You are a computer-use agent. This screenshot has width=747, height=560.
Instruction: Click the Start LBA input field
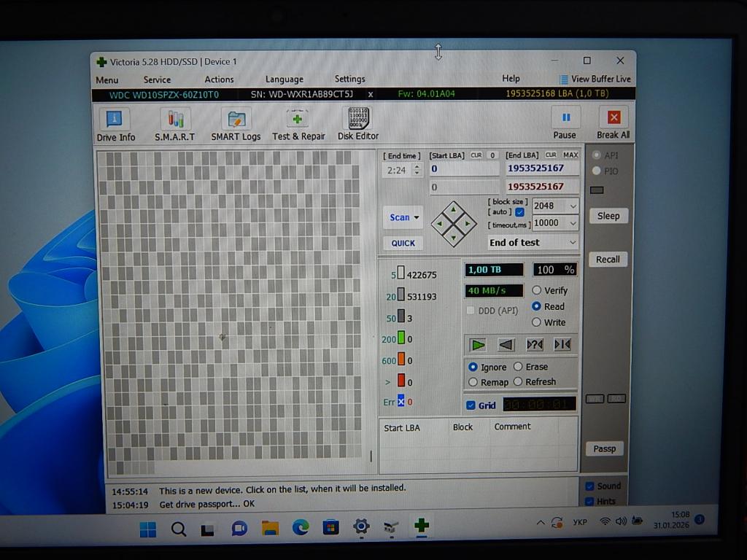(464, 168)
